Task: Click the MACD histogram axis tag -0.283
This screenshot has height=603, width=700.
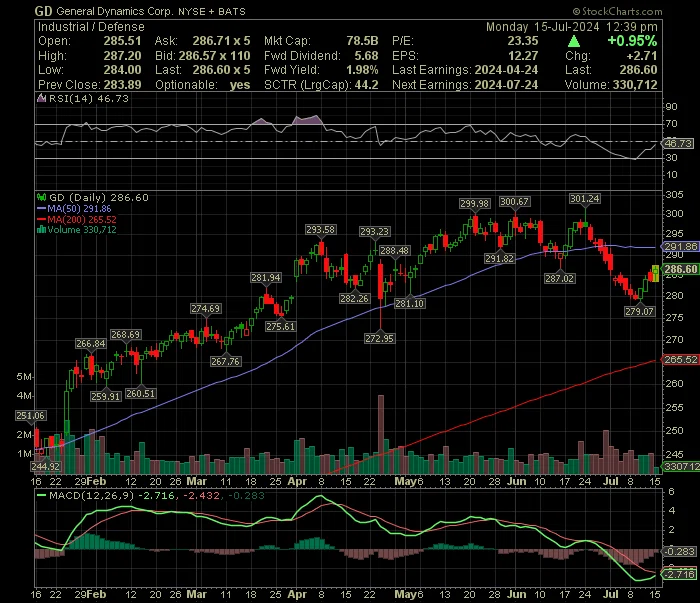Action: [x=680, y=552]
